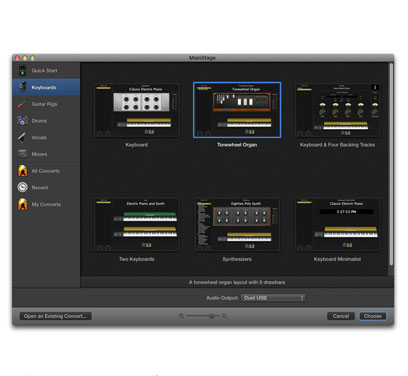Click the thumbnail size slider handle
408x376 pixels.
tap(211, 316)
